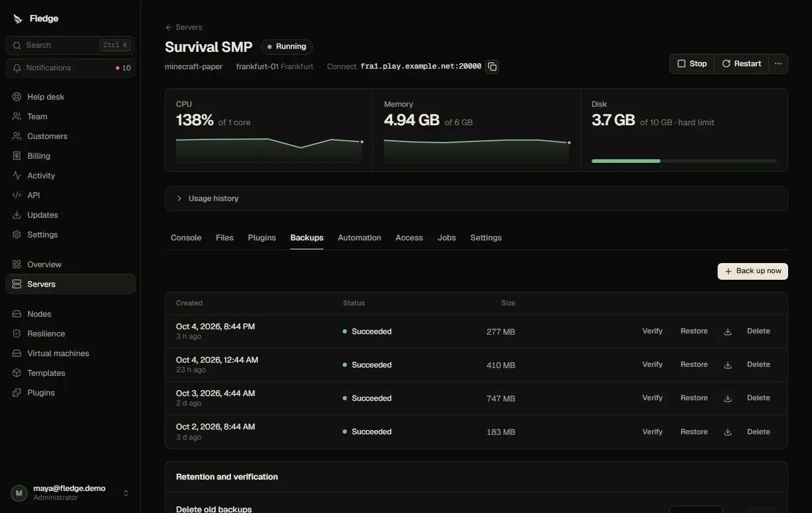The image size is (812, 513).
Task: Switch to the Files tab
Action: point(224,237)
